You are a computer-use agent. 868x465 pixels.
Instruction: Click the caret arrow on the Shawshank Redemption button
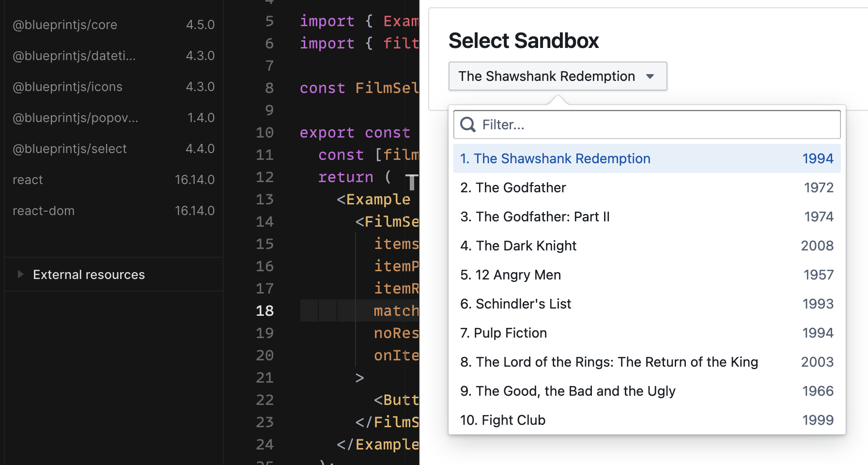651,76
